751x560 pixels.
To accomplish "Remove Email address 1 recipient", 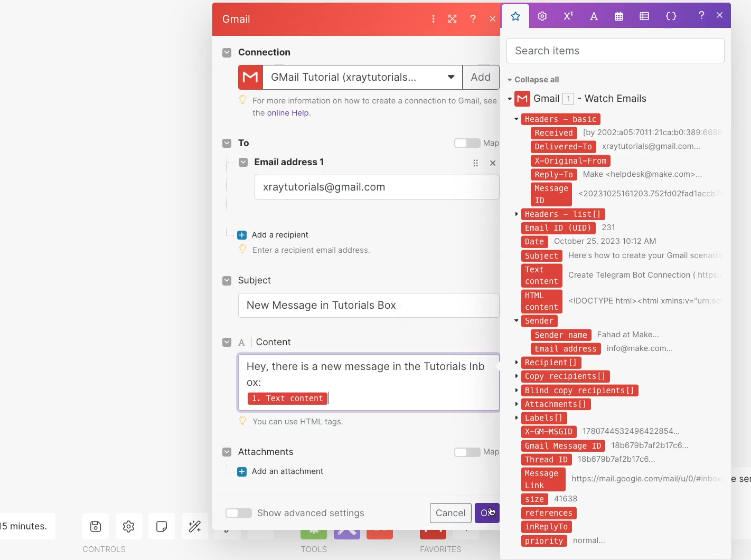I will (493, 163).
